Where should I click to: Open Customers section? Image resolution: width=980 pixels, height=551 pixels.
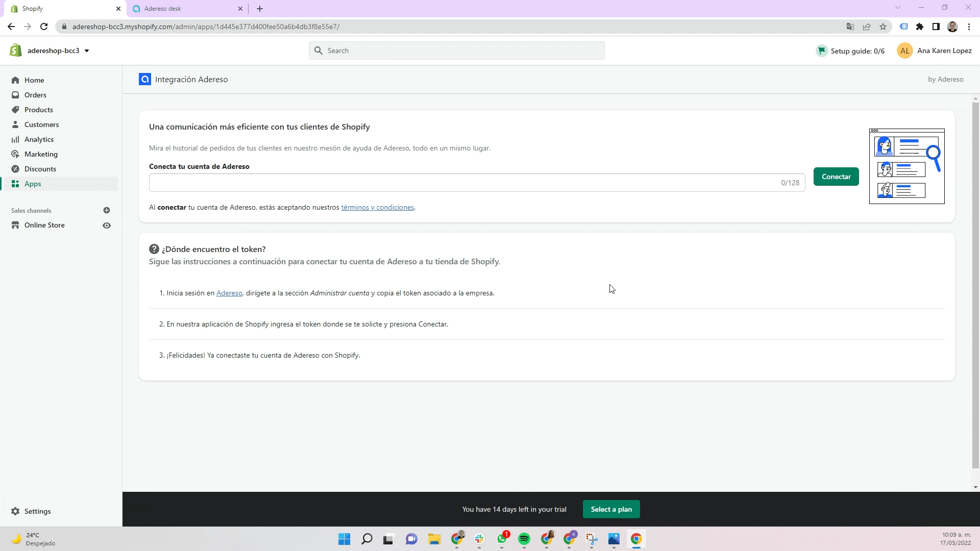[x=41, y=124]
